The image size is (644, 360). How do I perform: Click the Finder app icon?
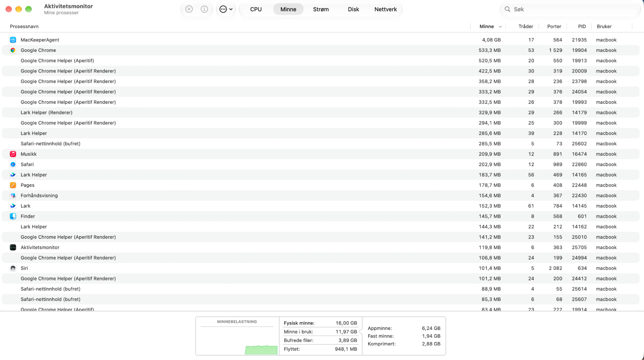13,216
